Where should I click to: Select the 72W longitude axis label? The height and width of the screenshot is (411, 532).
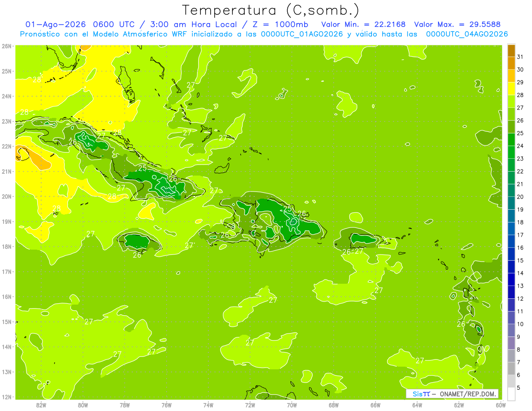coord(250,405)
